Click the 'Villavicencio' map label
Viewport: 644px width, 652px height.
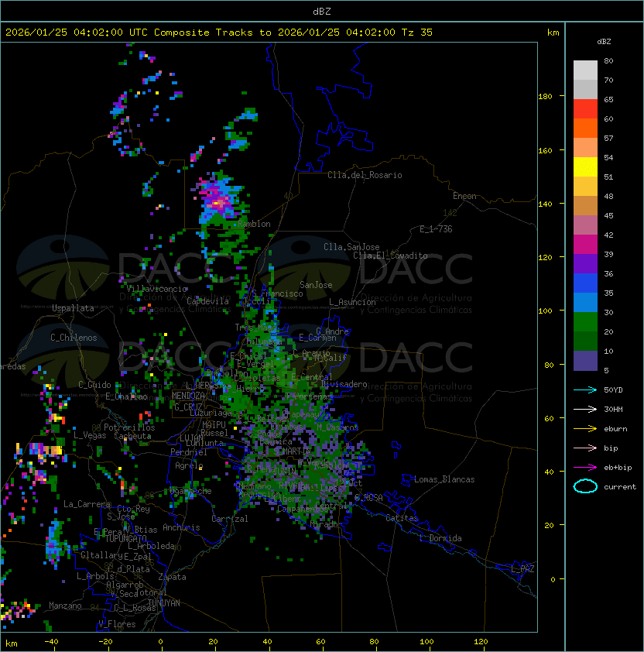tap(156, 289)
